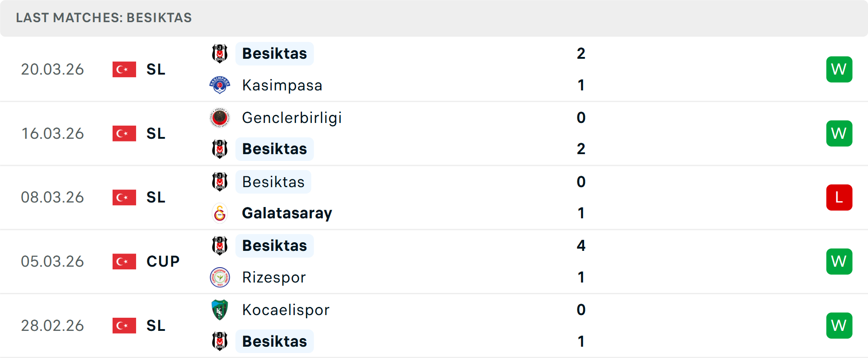Click the CUP competition label
The height and width of the screenshot is (358, 868).
[163, 261]
